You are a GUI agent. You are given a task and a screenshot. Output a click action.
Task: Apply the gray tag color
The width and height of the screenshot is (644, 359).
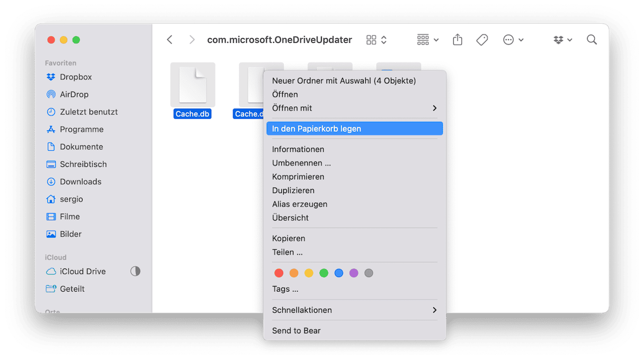click(369, 273)
